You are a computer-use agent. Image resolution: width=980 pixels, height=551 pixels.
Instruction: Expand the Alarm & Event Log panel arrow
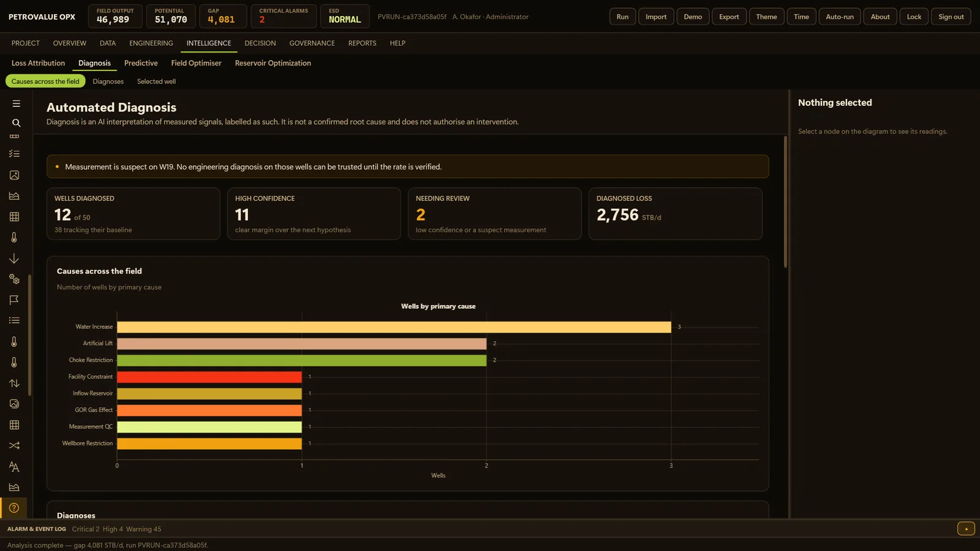click(x=966, y=529)
